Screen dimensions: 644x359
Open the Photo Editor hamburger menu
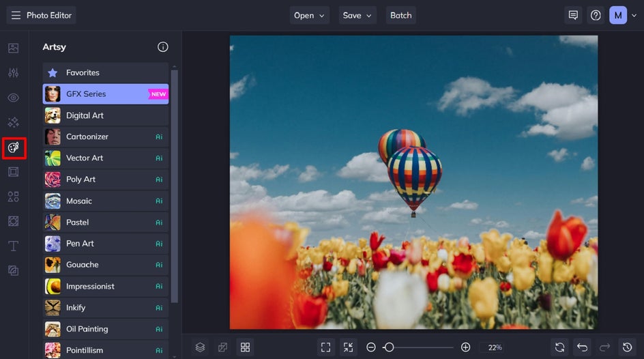[x=16, y=15]
